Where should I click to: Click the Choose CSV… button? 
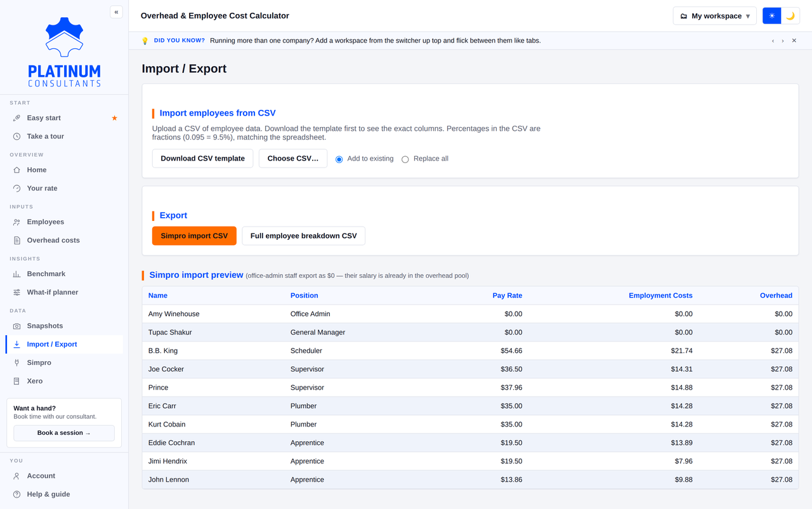point(293,159)
